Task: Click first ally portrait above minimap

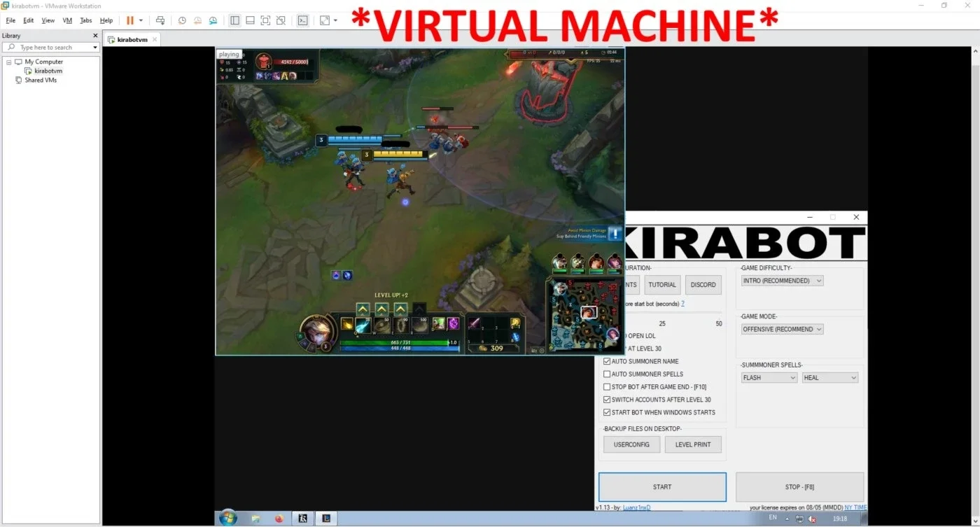Action: tap(559, 262)
